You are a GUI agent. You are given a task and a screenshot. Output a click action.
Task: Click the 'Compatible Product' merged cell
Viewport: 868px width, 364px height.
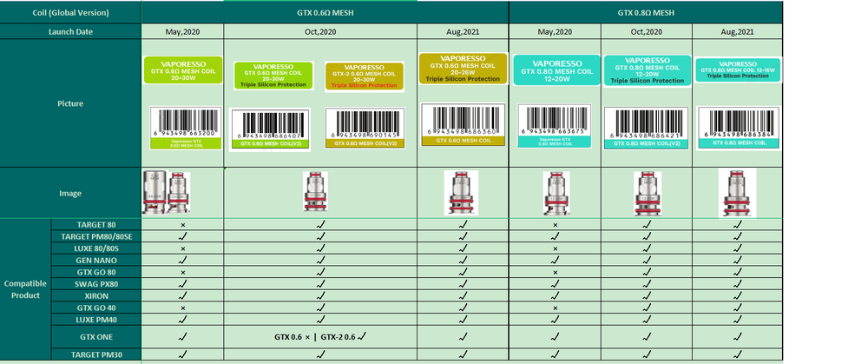25,289
